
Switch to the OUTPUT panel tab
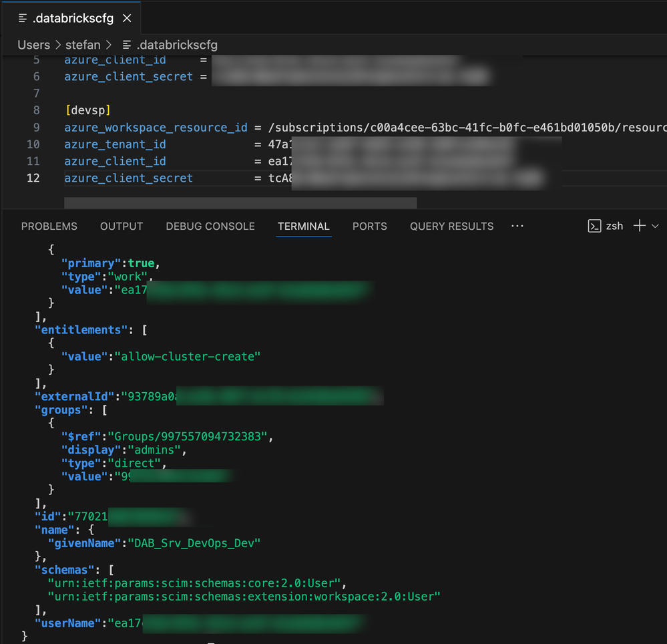(122, 226)
